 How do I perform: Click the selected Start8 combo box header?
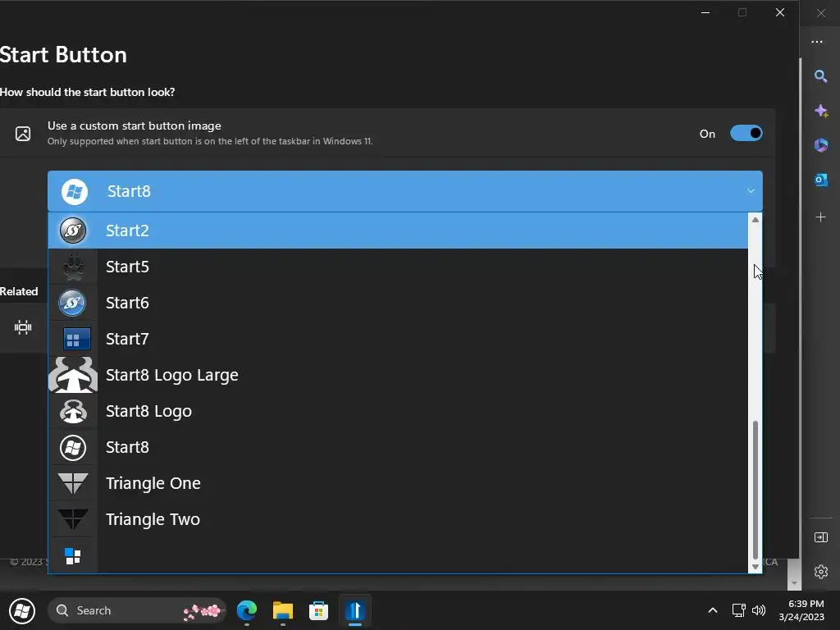pyautogui.click(x=405, y=191)
